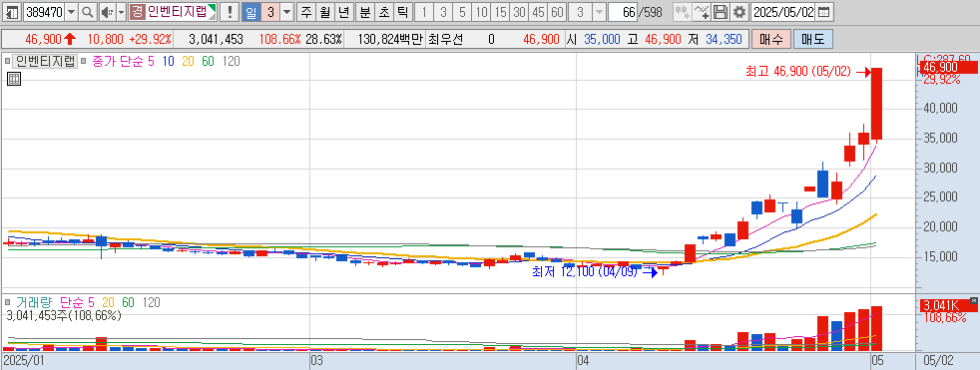Select the 30 interval button
The image size is (980, 370).
pyautogui.click(x=519, y=11)
